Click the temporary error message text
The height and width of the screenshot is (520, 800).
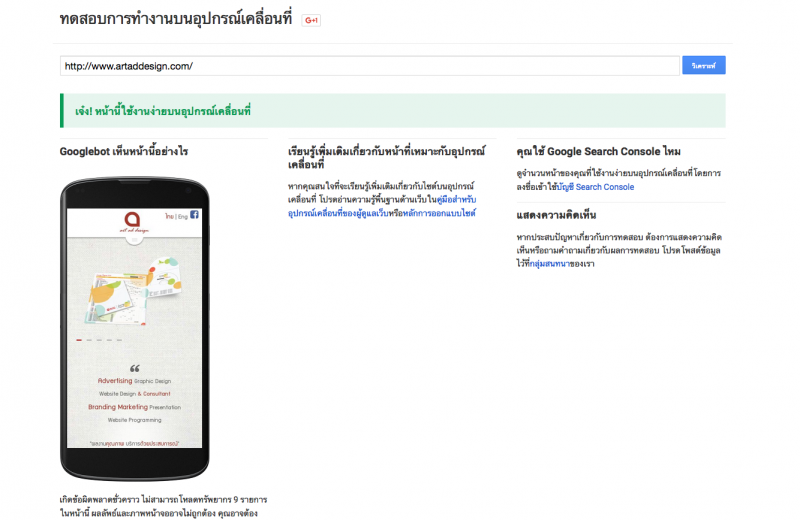coord(163,506)
